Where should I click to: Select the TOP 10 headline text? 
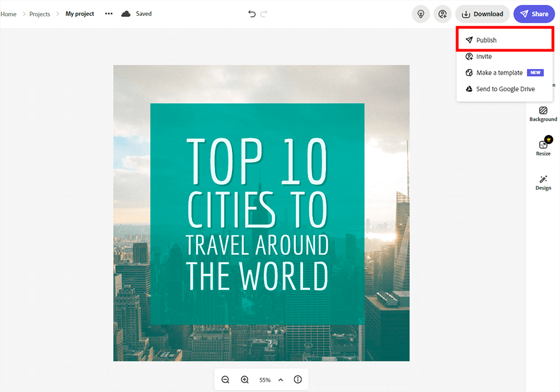point(257,161)
